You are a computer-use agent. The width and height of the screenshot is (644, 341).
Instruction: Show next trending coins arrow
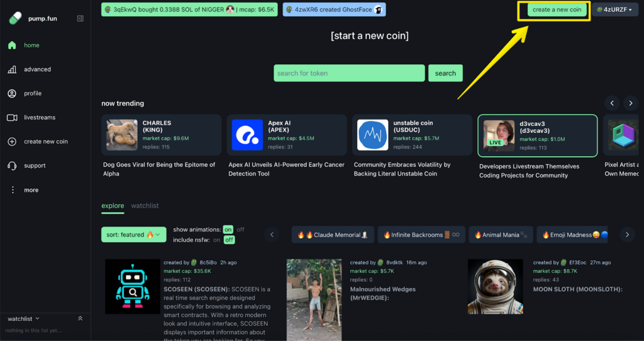tap(630, 103)
